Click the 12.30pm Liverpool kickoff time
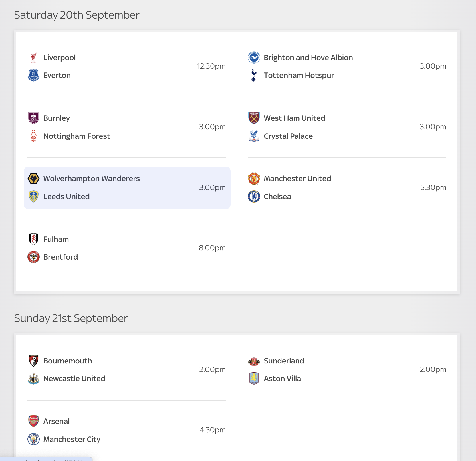Viewport: 476px width, 461px height. tap(211, 66)
